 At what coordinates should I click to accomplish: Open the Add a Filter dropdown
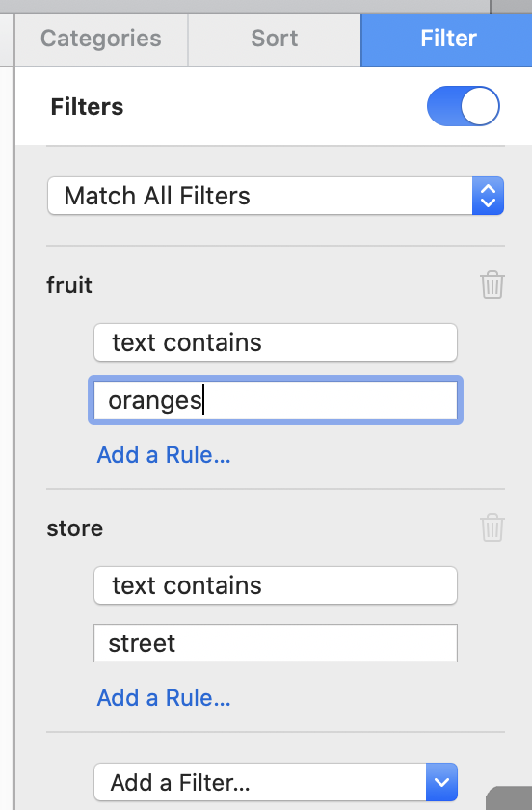coord(276,782)
